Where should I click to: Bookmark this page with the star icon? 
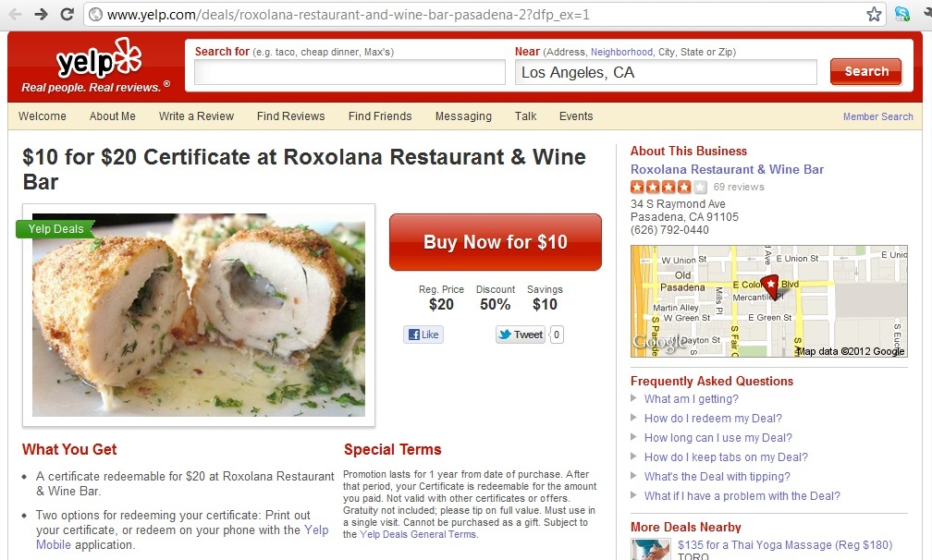point(874,14)
